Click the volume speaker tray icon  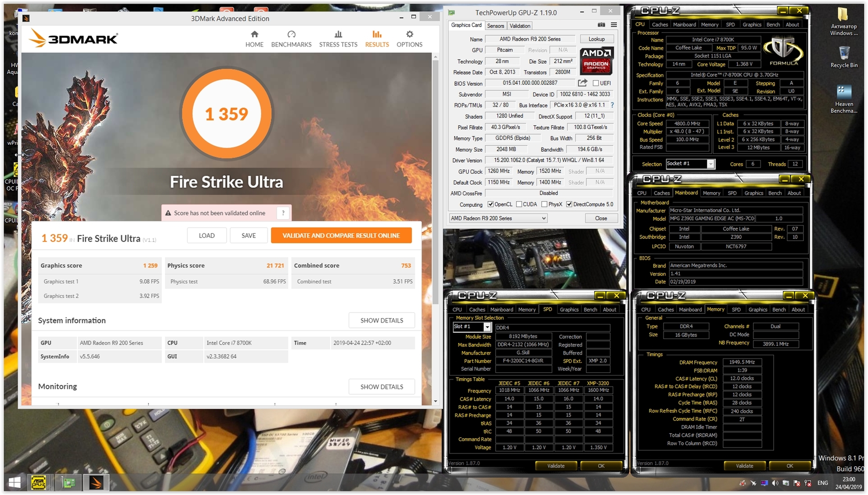tap(775, 483)
